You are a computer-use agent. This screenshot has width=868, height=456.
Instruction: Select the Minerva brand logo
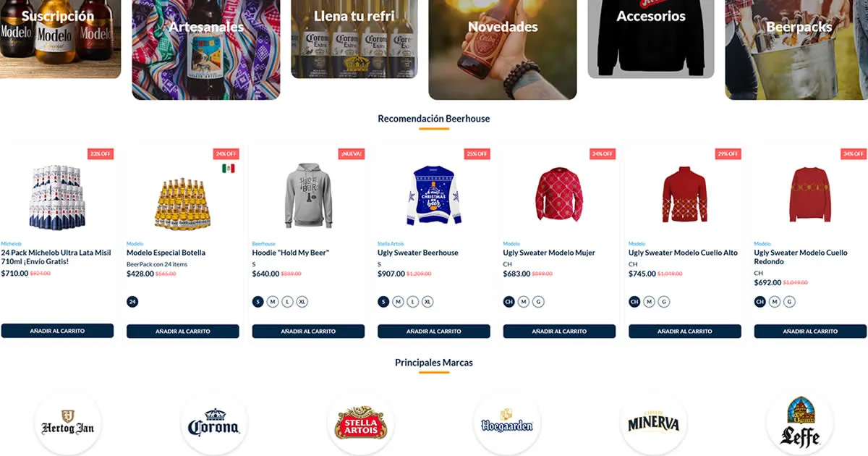coord(654,424)
